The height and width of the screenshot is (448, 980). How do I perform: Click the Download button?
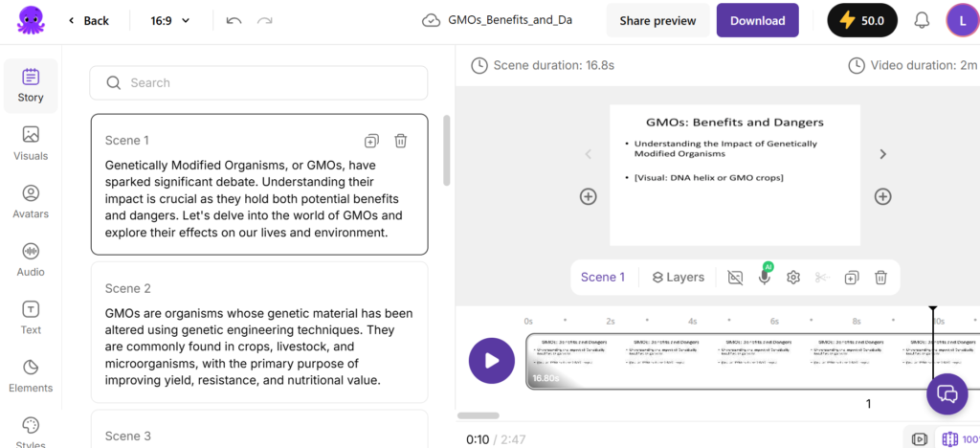pyautogui.click(x=757, y=20)
